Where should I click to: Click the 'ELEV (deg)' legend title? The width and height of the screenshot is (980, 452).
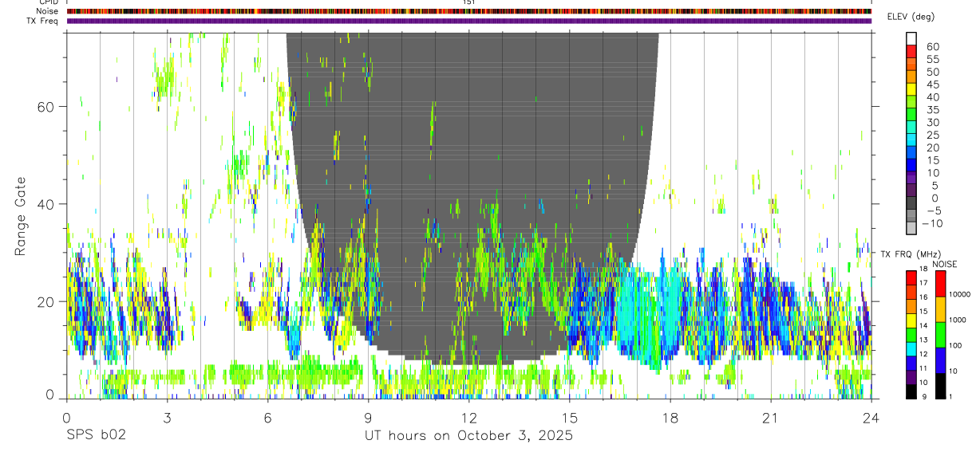[x=911, y=17]
